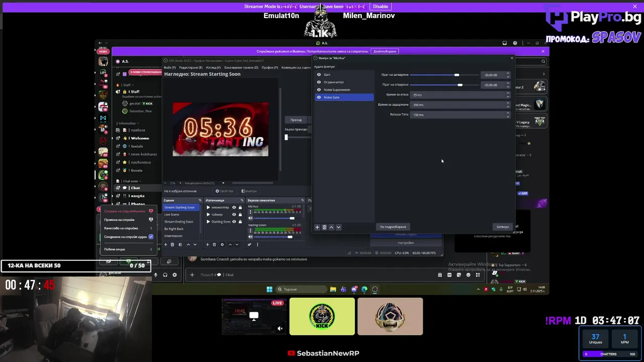
Task: Deafen with Discord headphones icon
Action: coord(165,275)
